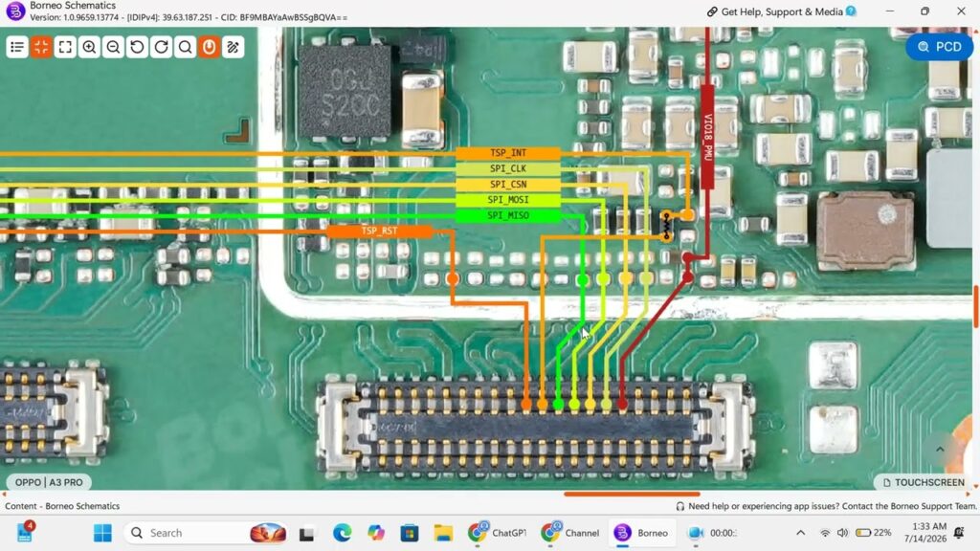The width and height of the screenshot is (980, 551).
Task: Toggle the orange mouse mode button
Action: (210, 47)
